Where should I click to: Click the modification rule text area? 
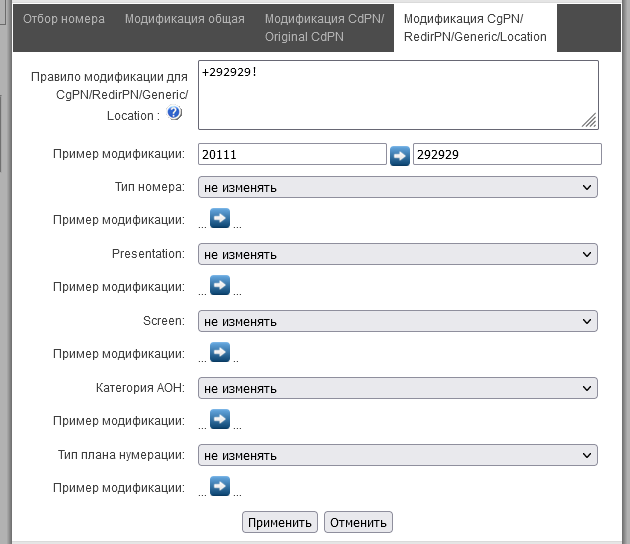point(390,94)
